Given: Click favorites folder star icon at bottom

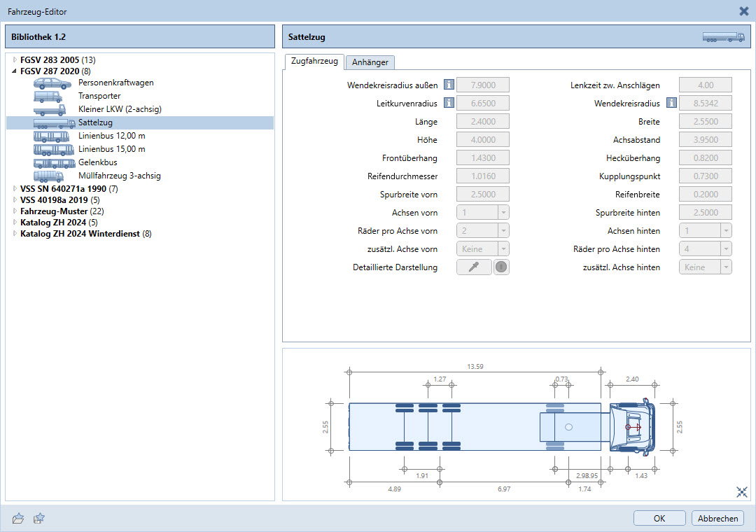Looking at the screenshot, I should click(x=40, y=518).
